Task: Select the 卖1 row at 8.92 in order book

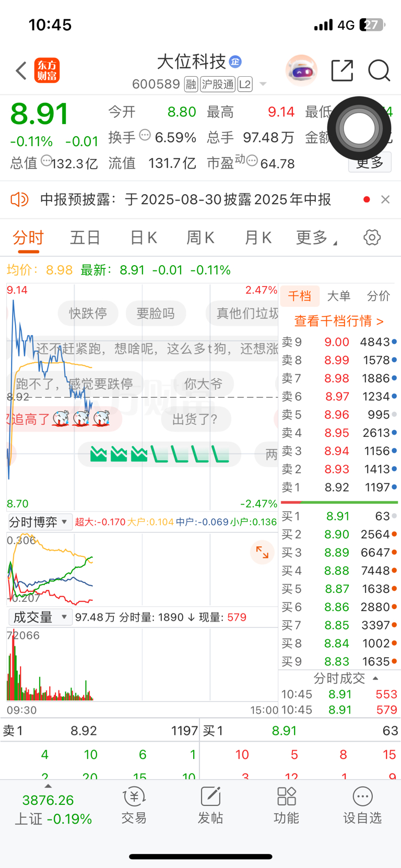Action: (x=339, y=487)
